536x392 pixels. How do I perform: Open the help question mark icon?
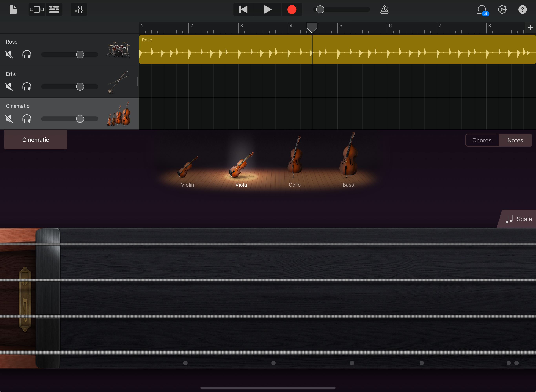[x=522, y=9]
